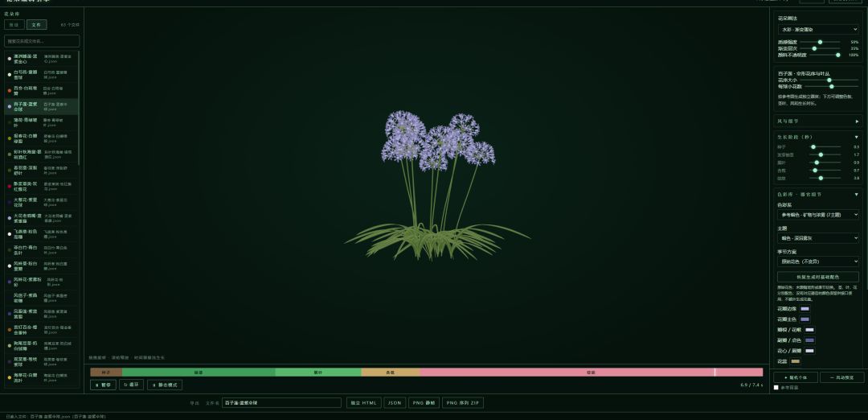Set the 含苞 stage duration slider
The height and width of the screenshot is (420, 868).
825,170
